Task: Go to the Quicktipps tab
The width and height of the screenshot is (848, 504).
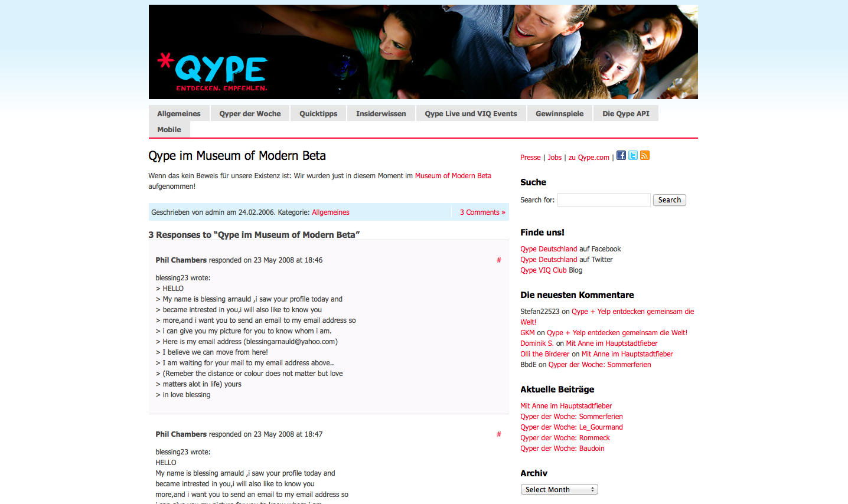Action: click(318, 113)
